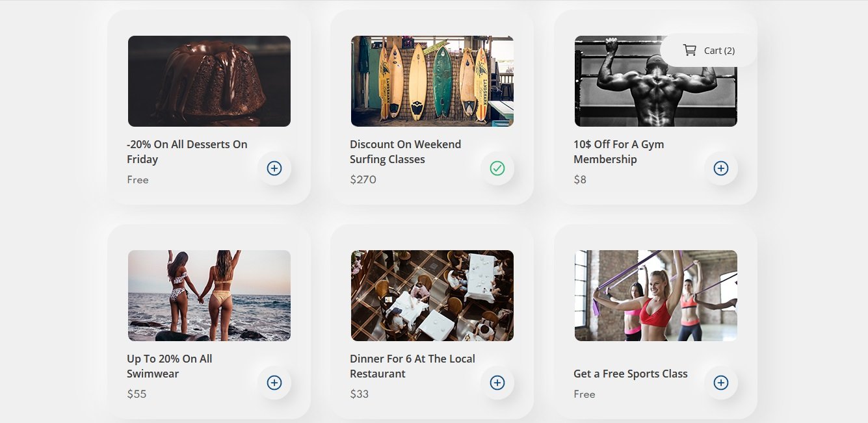Screen dimensions: 868x423
Task: View the swimwear beach image
Action: pyautogui.click(x=209, y=296)
